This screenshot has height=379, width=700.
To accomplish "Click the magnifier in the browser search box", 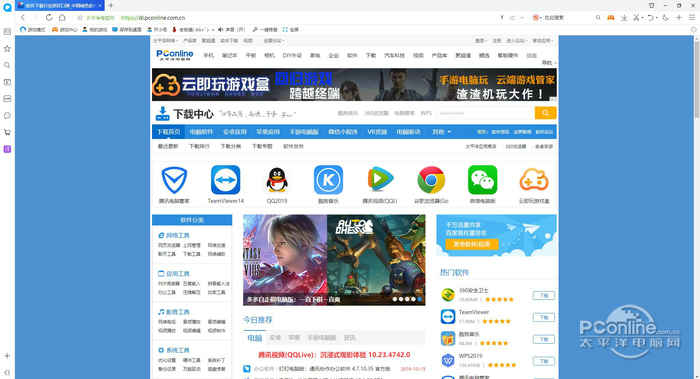I will click(598, 17).
